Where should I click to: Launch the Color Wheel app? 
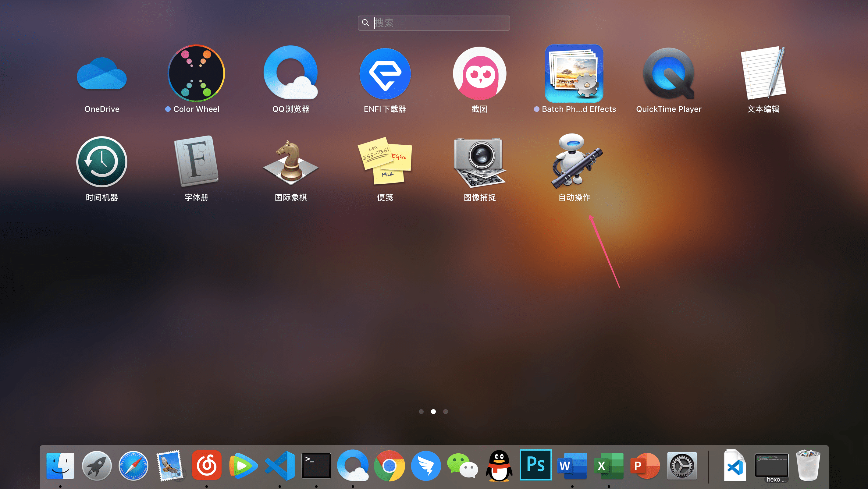(x=196, y=73)
